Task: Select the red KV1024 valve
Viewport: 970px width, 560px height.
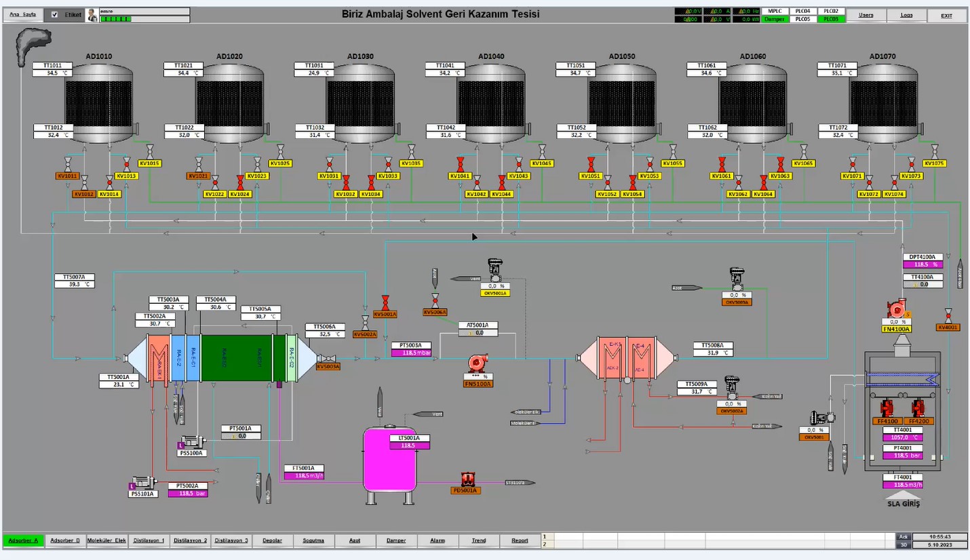Action: point(240,182)
